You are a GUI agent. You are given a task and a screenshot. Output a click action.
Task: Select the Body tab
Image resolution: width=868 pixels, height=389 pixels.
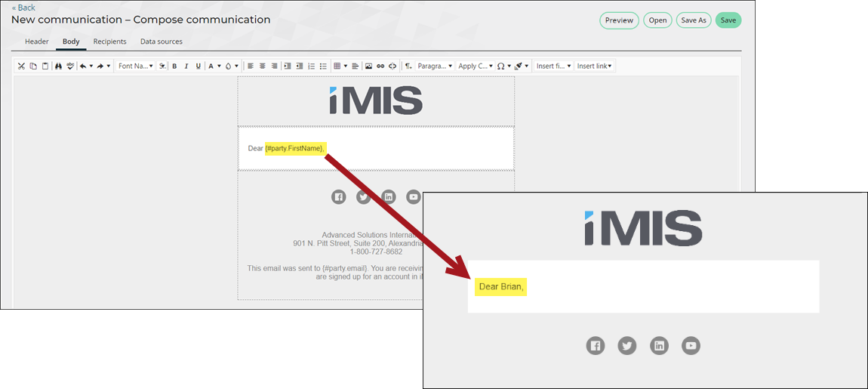(x=71, y=42)
